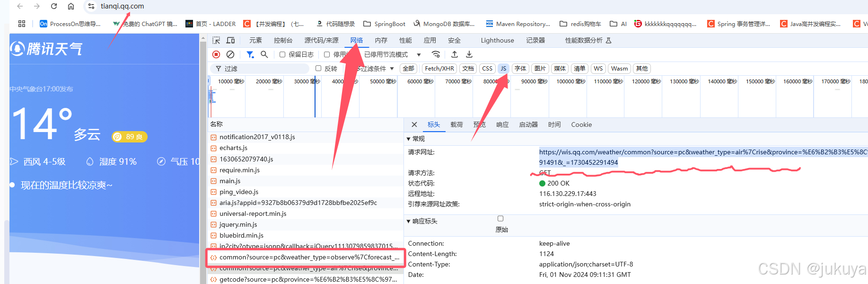Screen dimensions: 868x284
Task: Click the 89 良 air quality badge
Action: pyautogui.click(x=130, y=137)
